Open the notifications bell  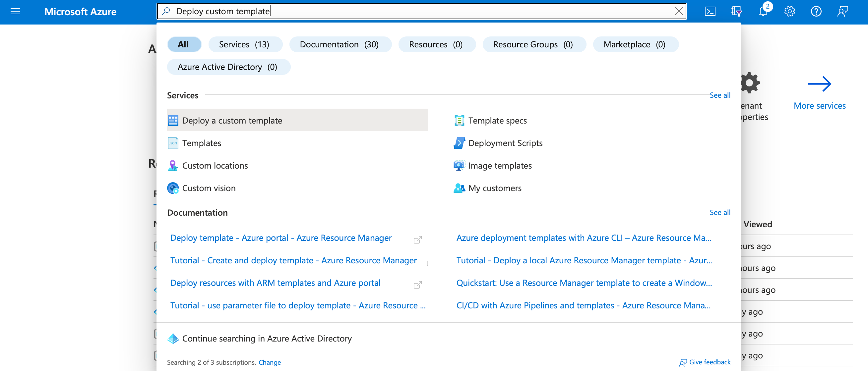coord(763,12)
